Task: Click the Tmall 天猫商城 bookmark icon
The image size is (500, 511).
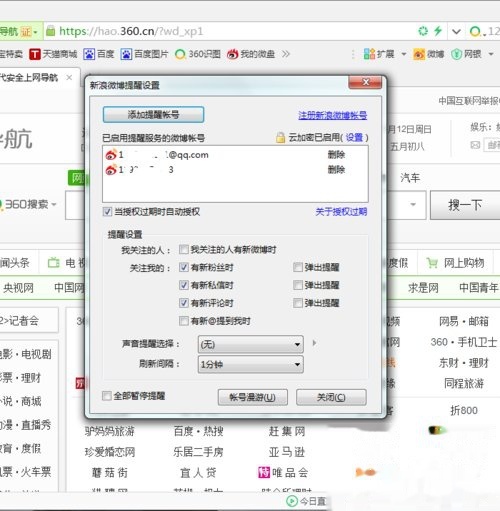Action: (35, 54)
